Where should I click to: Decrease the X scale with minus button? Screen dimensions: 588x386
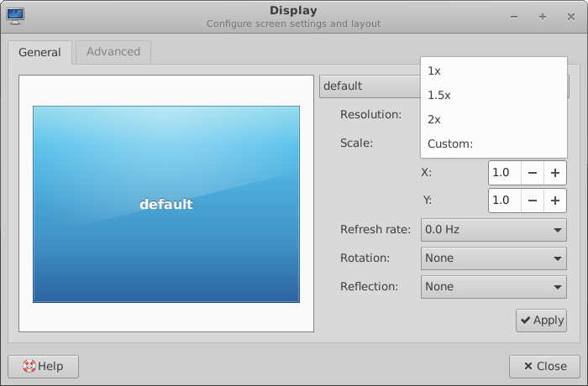532,173
